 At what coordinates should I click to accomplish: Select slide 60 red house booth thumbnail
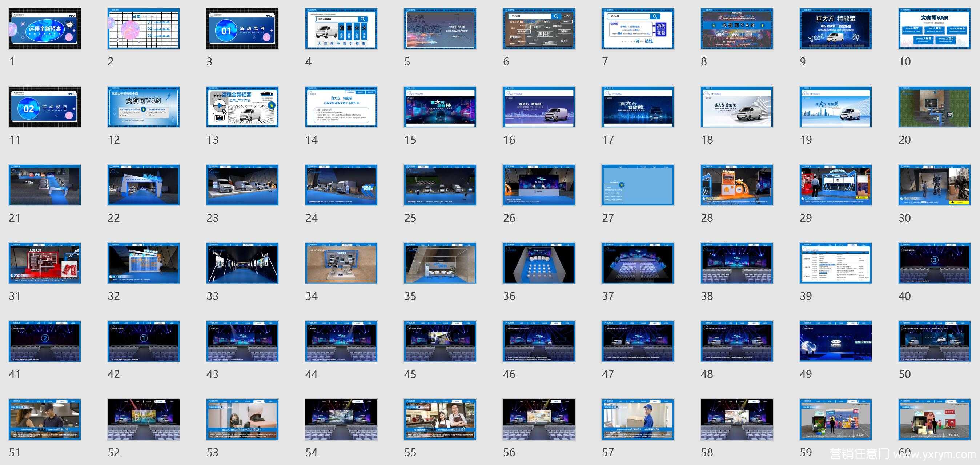935,420
